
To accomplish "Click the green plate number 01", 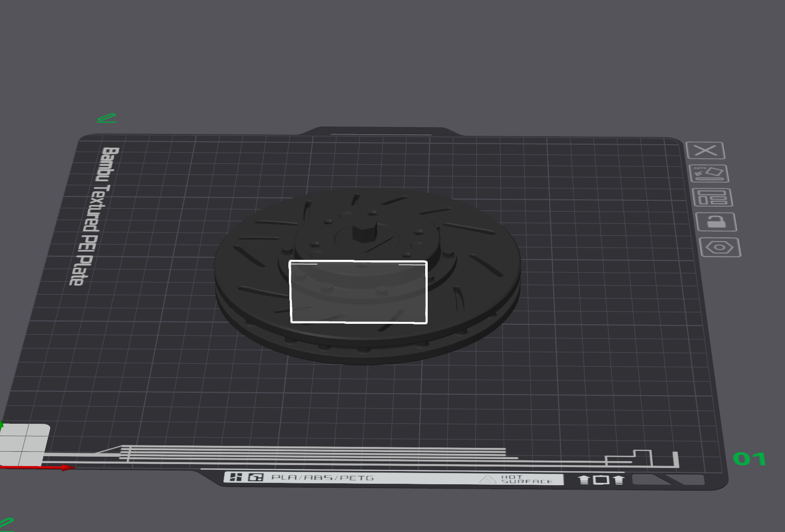I will (x=750, y=459).
